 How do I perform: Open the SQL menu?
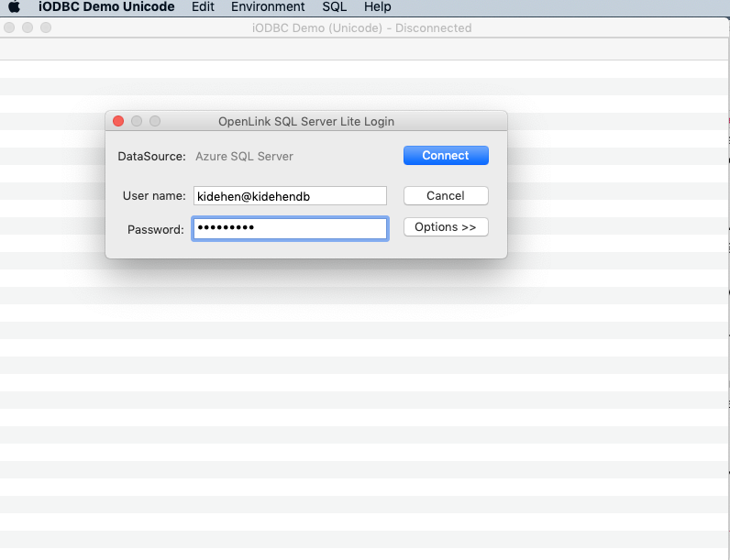334,6
